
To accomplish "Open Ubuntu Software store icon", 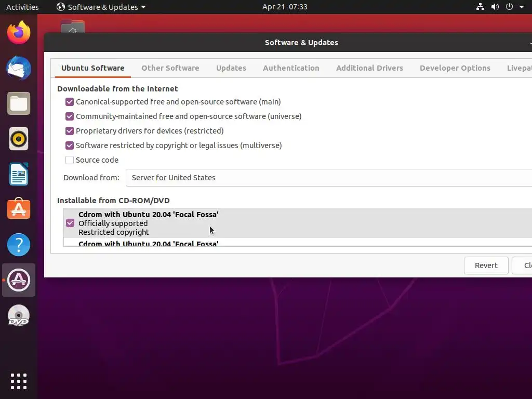I will [x=19, y=209].
